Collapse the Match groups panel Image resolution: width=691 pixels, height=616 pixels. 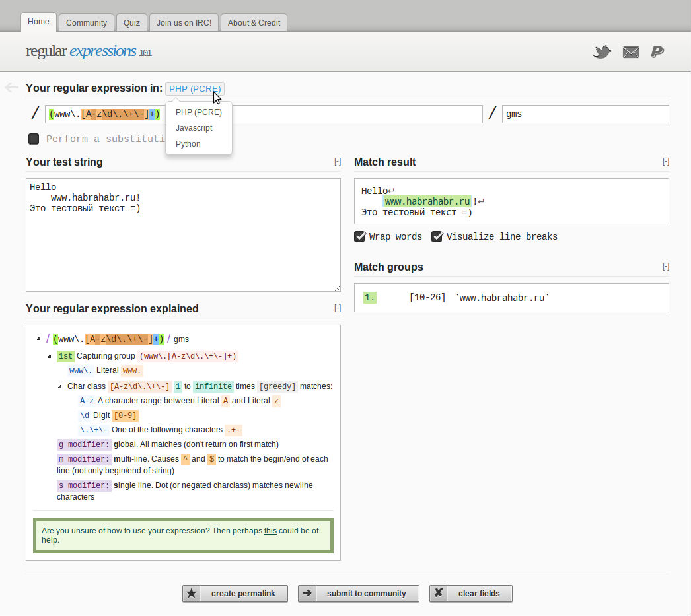666,267
